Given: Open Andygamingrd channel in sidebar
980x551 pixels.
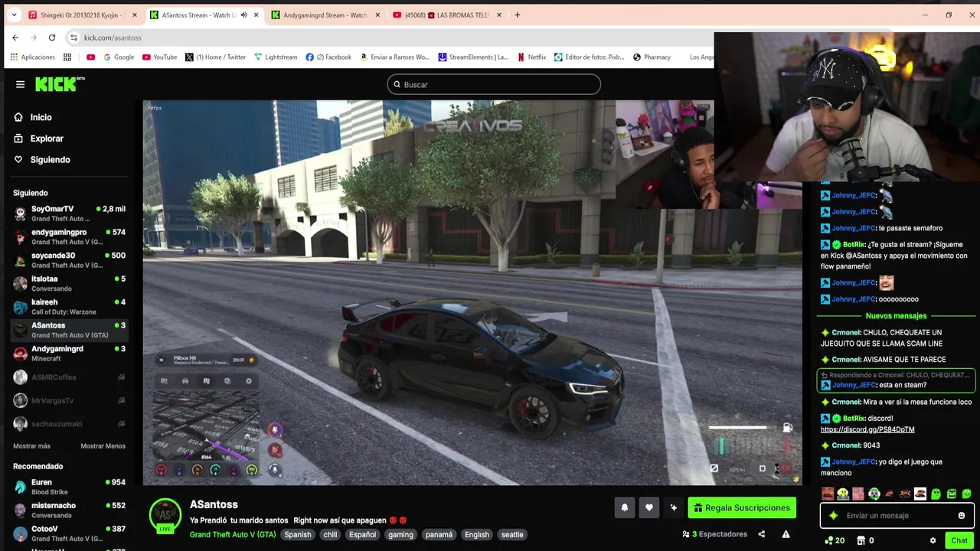Looking at the screenshot, I should pyautogui.click(x=69, y=354).
